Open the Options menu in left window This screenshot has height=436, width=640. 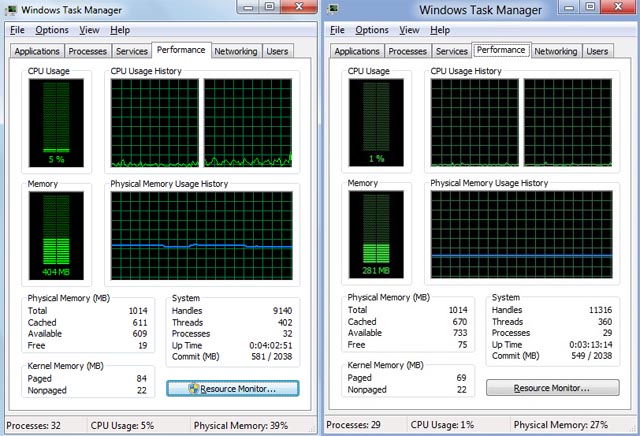(52, 30)
